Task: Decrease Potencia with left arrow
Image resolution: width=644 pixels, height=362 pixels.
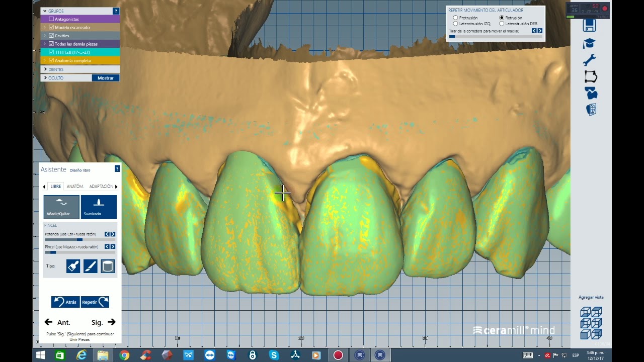Action: tap(107, 234)
